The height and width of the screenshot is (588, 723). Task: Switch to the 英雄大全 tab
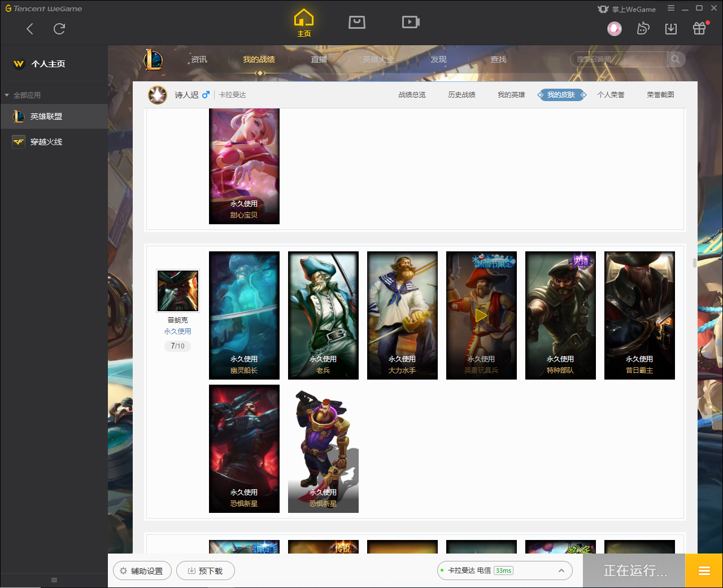click(378, 59)
